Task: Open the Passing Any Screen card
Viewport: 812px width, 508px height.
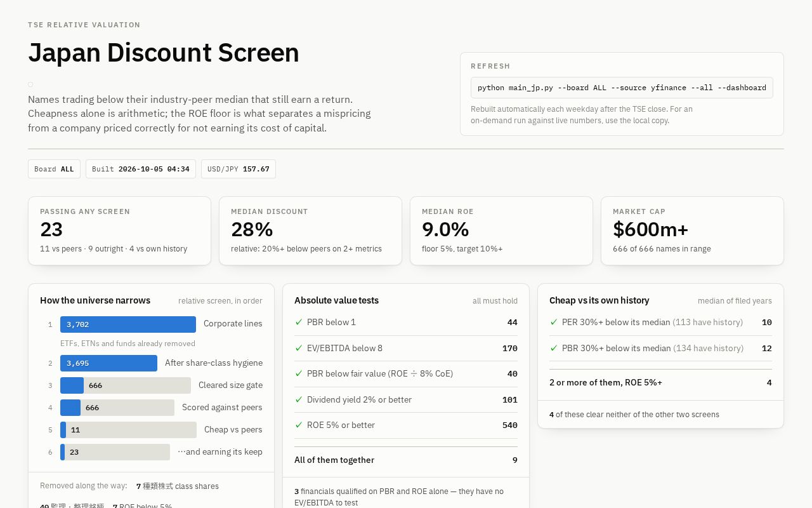Action: point(119,231)
